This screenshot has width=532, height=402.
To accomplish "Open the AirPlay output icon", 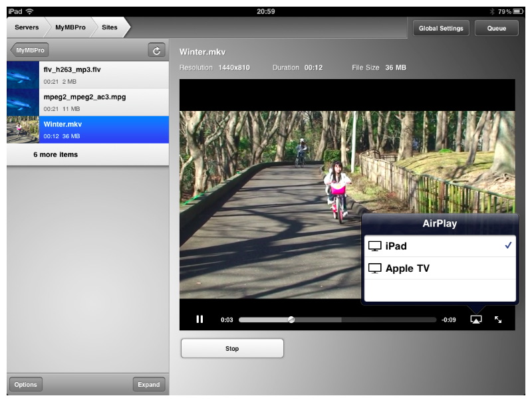I will pyautogui.click(x=475, y=320).
